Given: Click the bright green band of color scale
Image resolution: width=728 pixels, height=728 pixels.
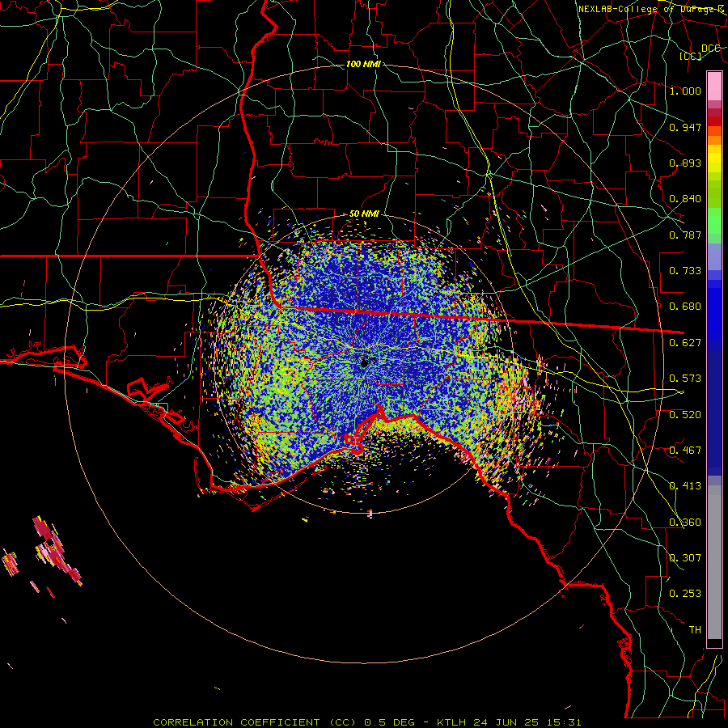Looking at the screenshot, I should (714, 221).
